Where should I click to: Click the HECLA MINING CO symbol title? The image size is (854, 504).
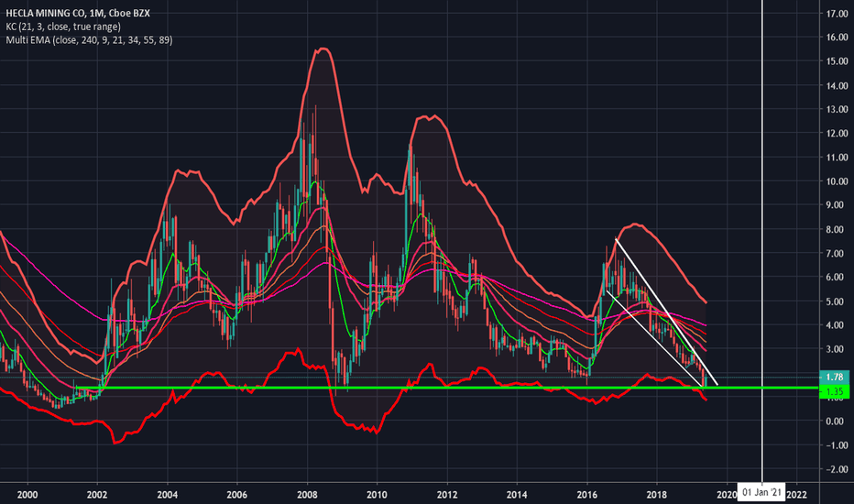78,13
